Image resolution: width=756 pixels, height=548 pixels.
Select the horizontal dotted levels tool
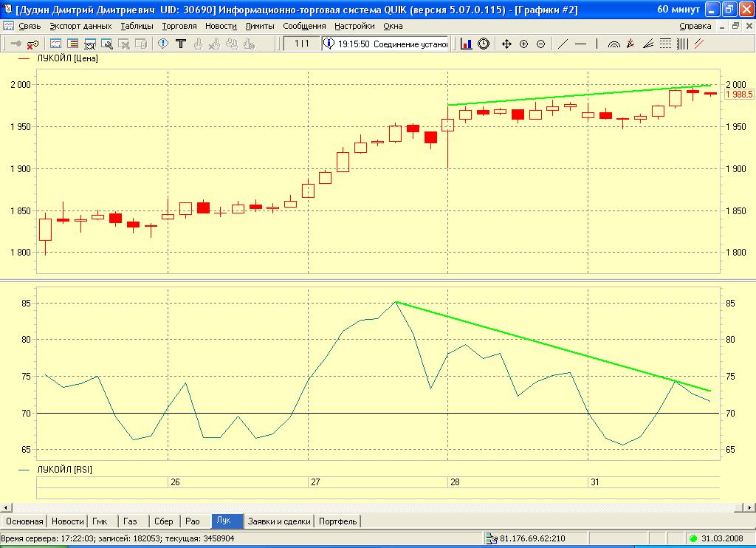pos(665,44)
